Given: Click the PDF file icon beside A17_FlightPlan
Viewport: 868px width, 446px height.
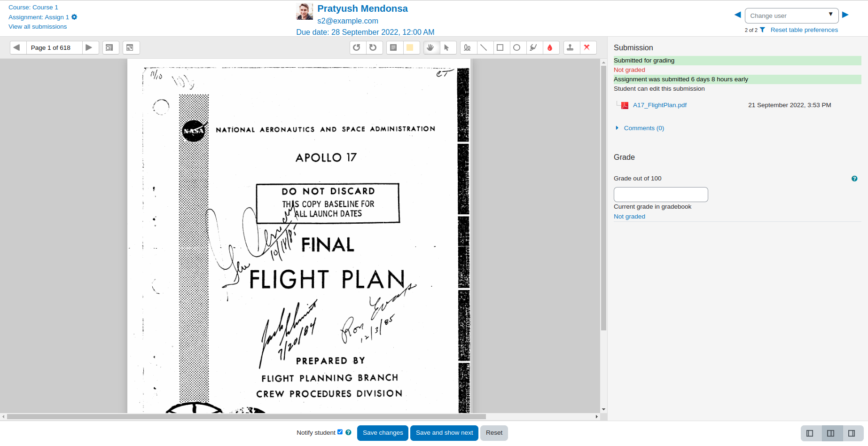Looking at the screenshot, I should 625,105.
